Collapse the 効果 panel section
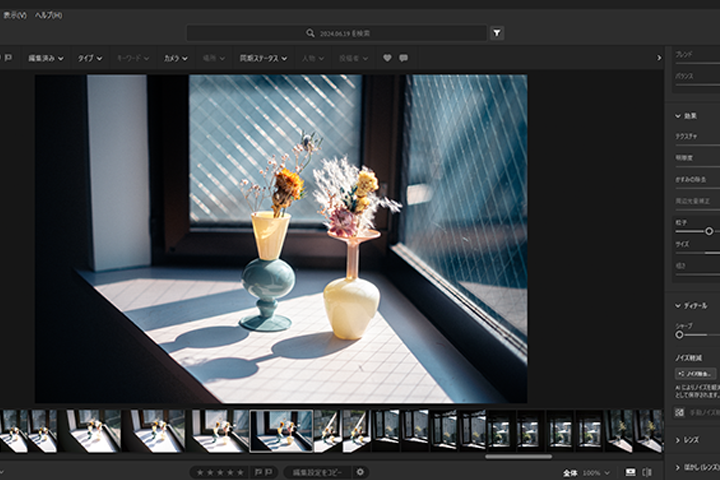This screenshot has width=720, height=480. [685, 116]
